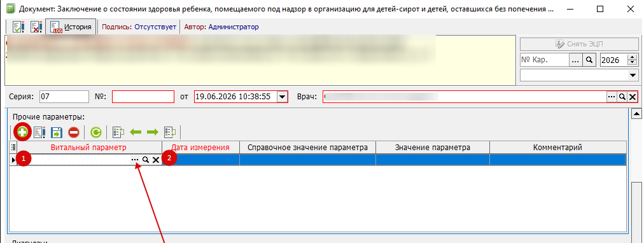Delete the selected parameter row
The height and width of the screenshot is (243, 644).
[x=74, y=132]
